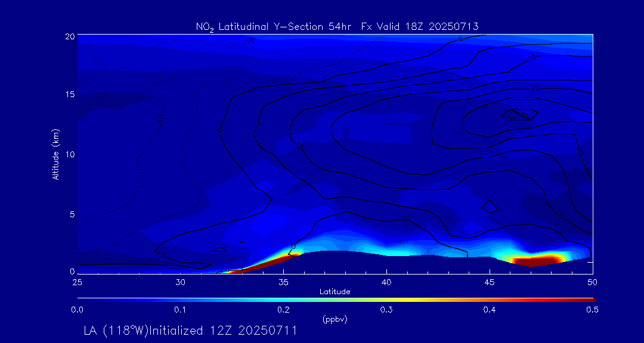Screen dimensions: 644x343
Task: Click the '30' contour label near latitude 46
Action: (x=511, y=119)
